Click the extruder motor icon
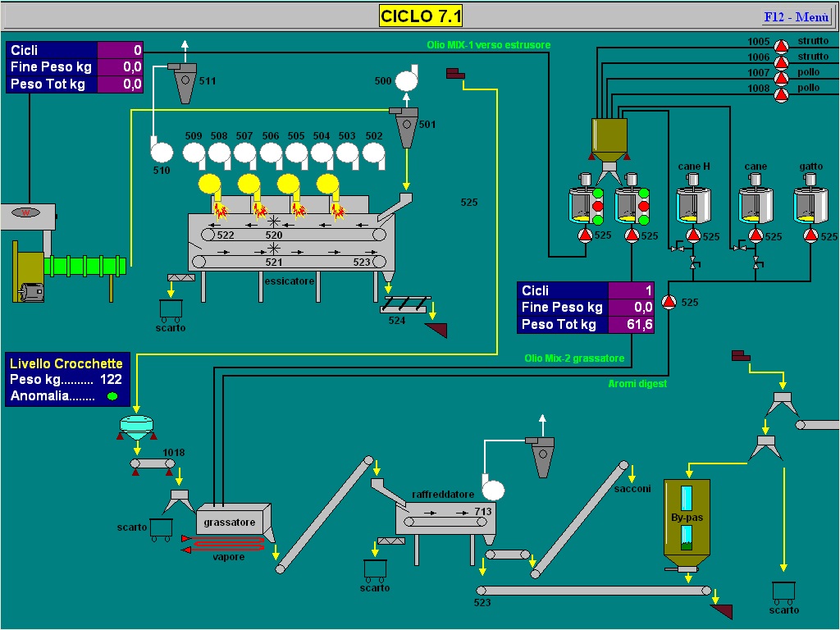 pyautogui.click(x=31, y=293)
